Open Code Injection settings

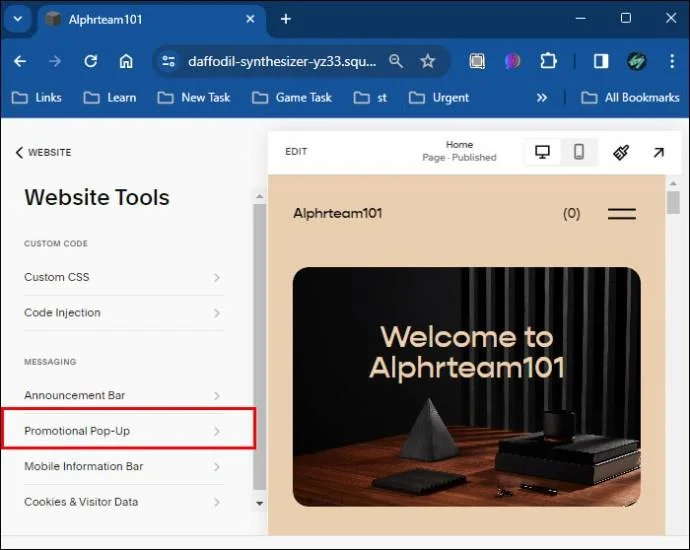(x=124, y=312)
